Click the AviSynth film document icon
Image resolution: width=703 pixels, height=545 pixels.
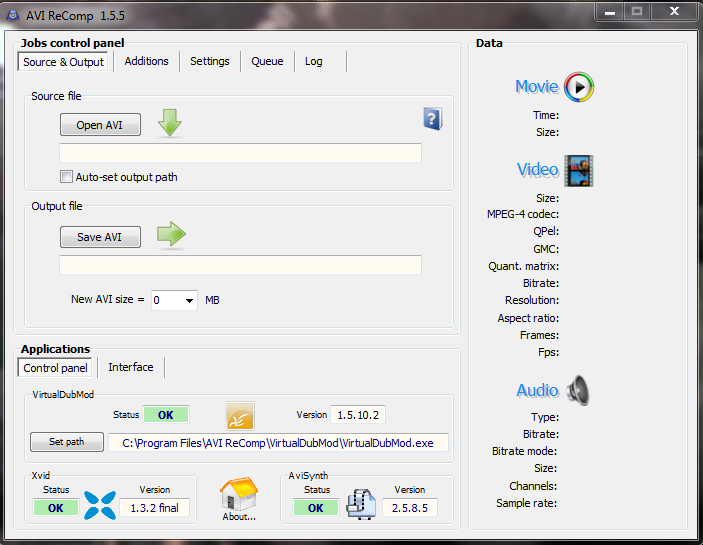point(361,505)
